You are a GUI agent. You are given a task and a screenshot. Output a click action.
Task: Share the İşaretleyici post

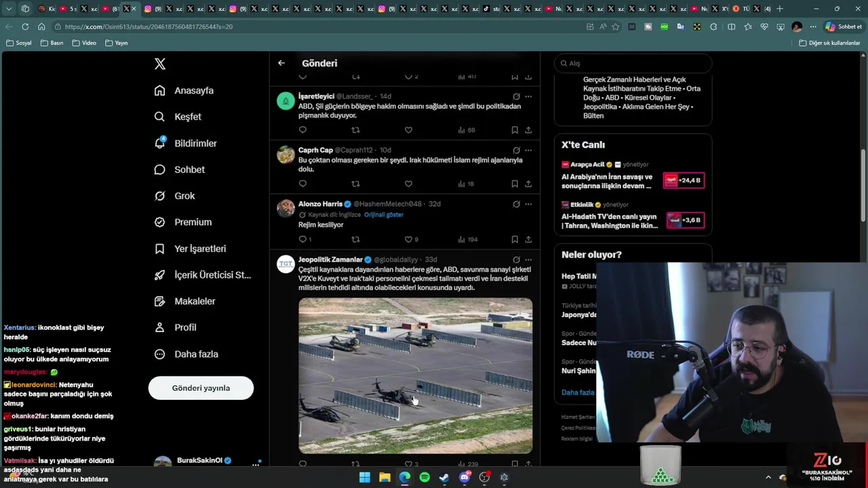tap(528, 129)
